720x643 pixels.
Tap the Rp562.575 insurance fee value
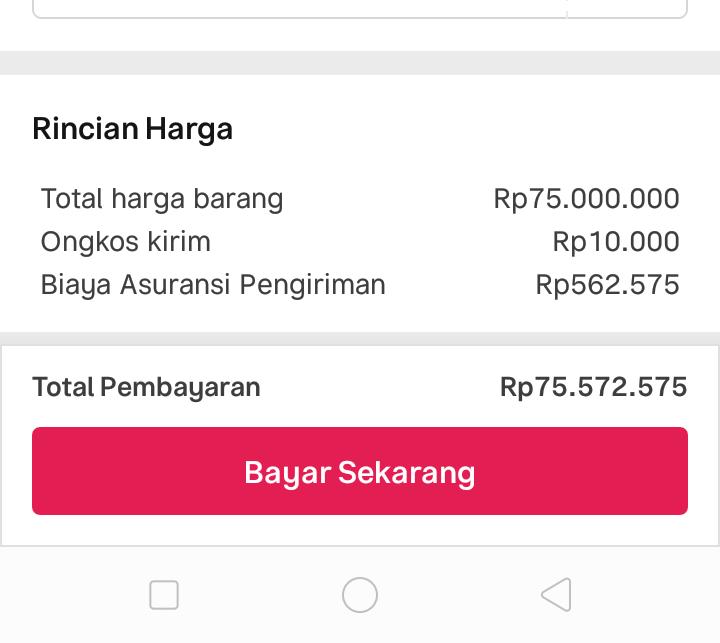(607, 285)
